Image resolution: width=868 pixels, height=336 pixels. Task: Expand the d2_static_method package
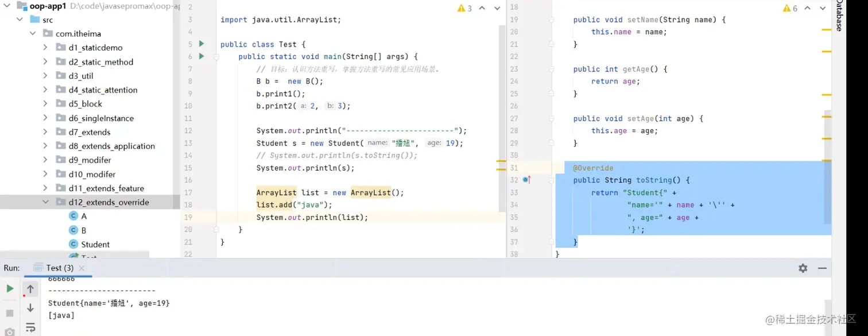click(x=45, y=61)
